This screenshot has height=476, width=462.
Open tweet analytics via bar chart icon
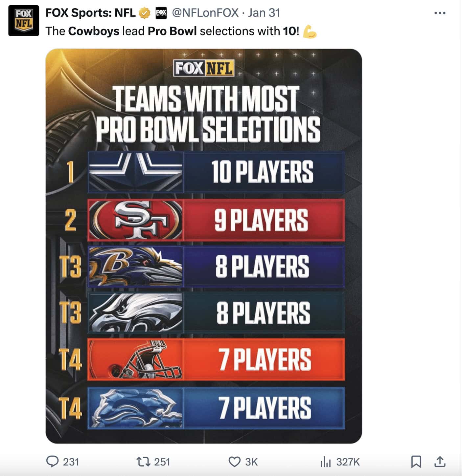(x=326, y=462)
